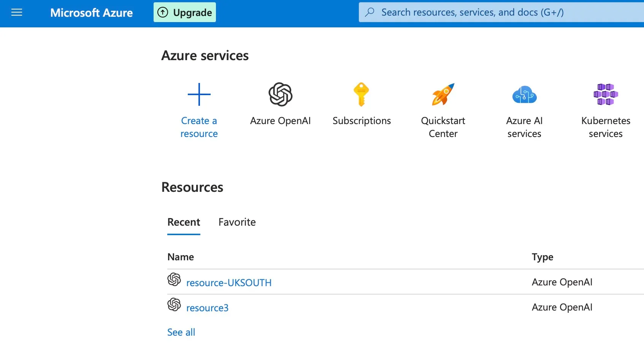Open Azure AI services cloud icon
Screen dimensions: 644x360
[x=524, y=94]
